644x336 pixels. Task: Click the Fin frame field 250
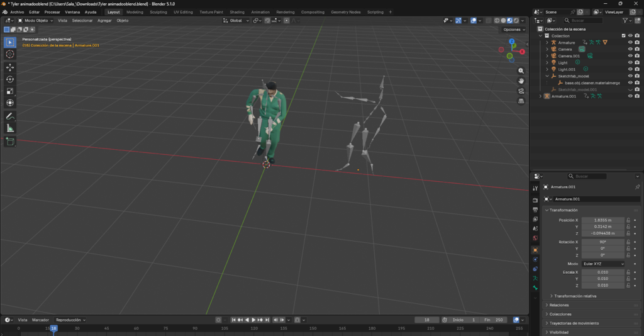pos(494,320)
